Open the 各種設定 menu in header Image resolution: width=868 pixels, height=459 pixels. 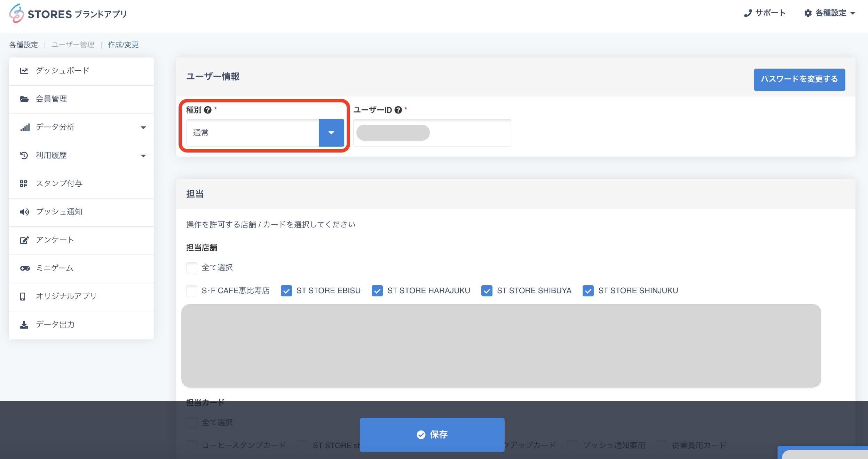coord(830,13)
